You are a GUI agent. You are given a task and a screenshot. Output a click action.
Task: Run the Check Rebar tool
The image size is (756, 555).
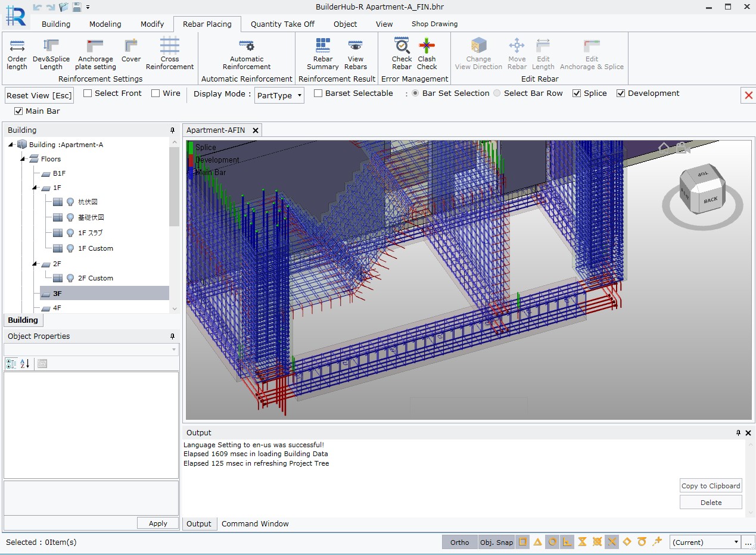[x=402, y=54]
